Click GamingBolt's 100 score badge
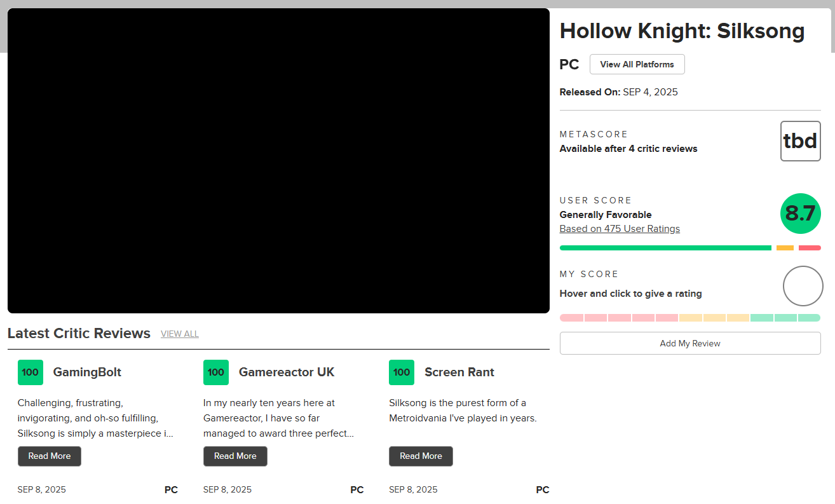Image resolution: width=835 pixels, height=504 pixels. click(x=31, y=372)
